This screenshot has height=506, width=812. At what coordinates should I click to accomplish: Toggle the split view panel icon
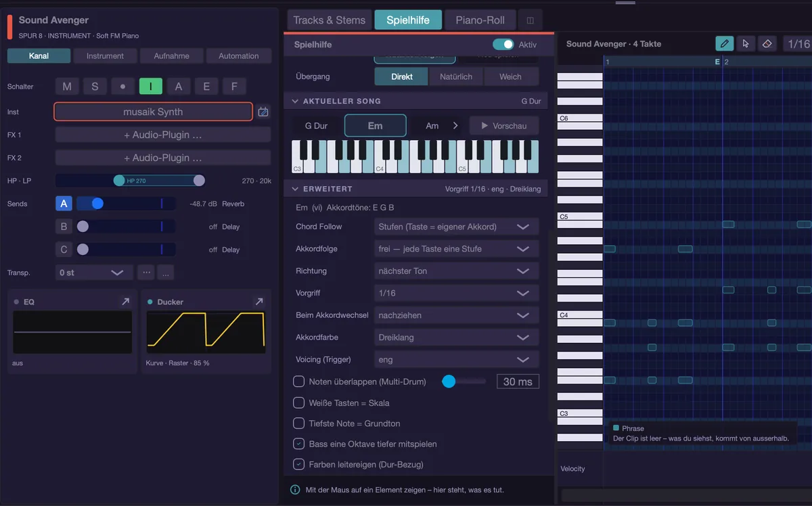tap(530, 20)
